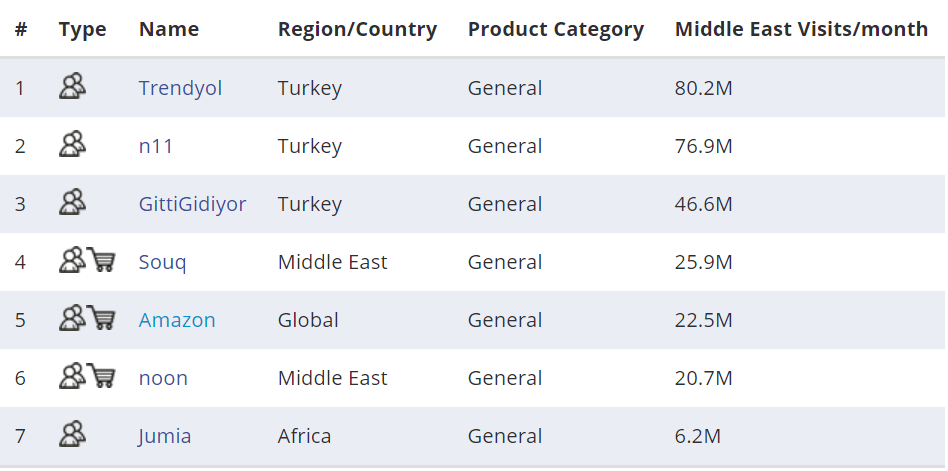Click the people icon in Amazon row

tap(72, 319)
